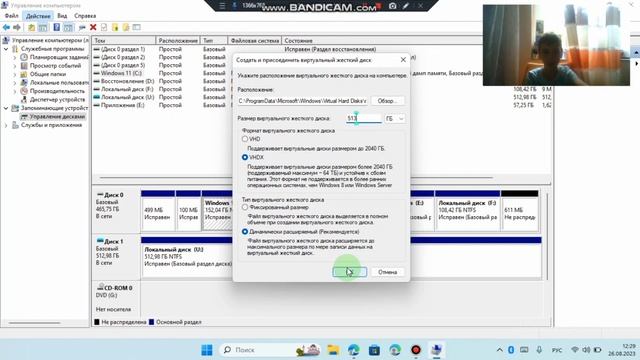Open the ГБ size unit dropdown
This screenshot has height=360, width=640.
pyautogui.click(x=395, y=118)
